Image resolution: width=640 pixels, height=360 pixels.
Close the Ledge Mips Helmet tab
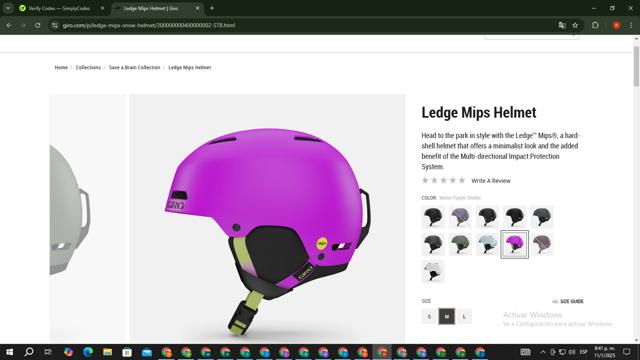(198, 8)
